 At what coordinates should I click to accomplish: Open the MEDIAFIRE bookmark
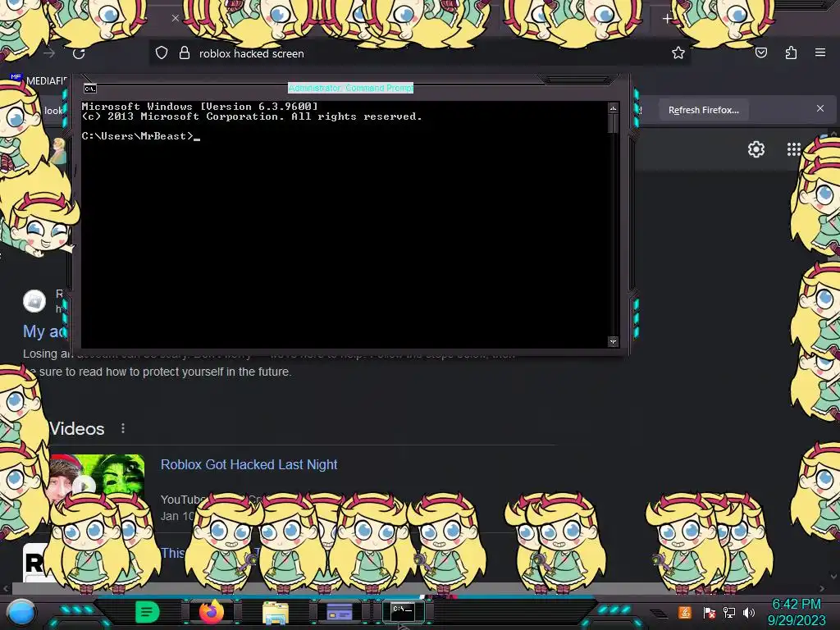(39, 80)
